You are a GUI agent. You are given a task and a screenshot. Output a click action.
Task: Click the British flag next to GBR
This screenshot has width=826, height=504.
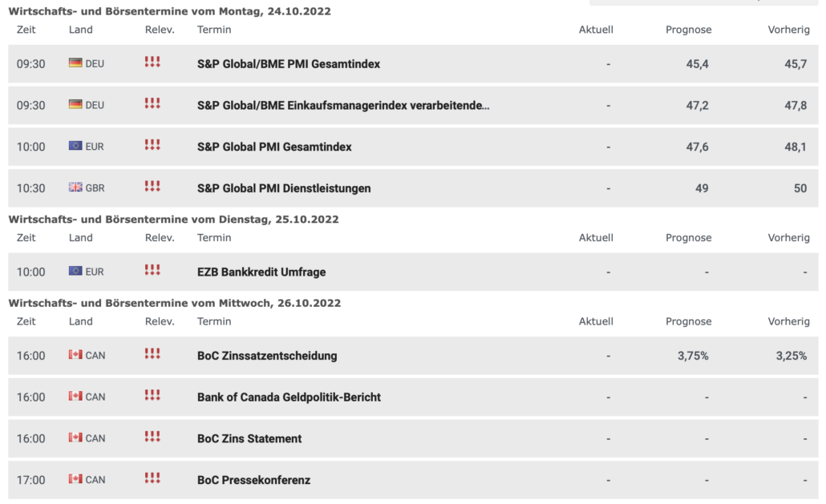pyautogui.click(x=75, y=187)
